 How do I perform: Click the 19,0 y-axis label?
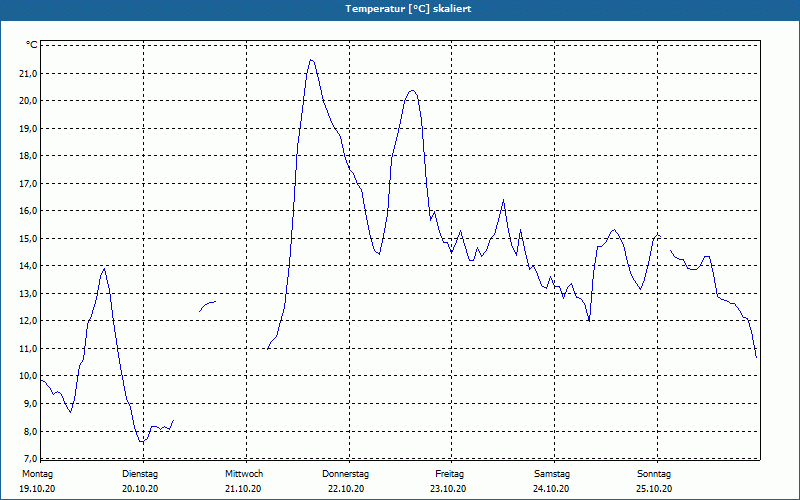[x=28, y=128]
